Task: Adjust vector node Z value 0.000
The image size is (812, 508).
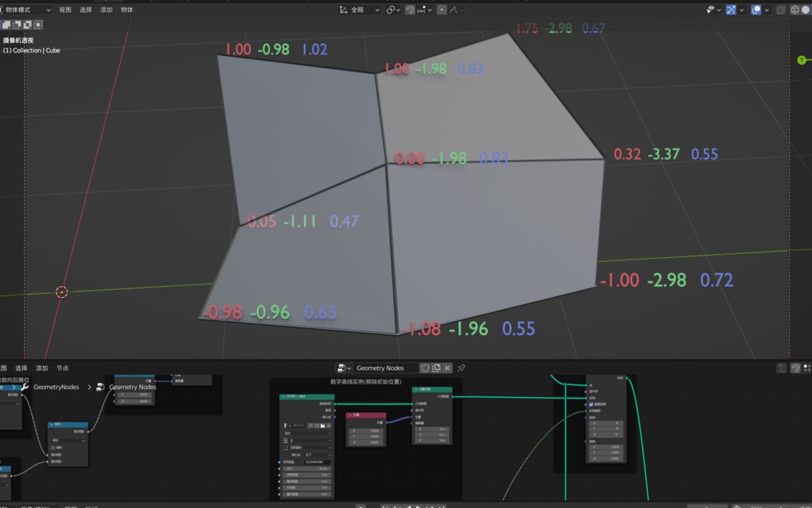Action: (366, 442)
